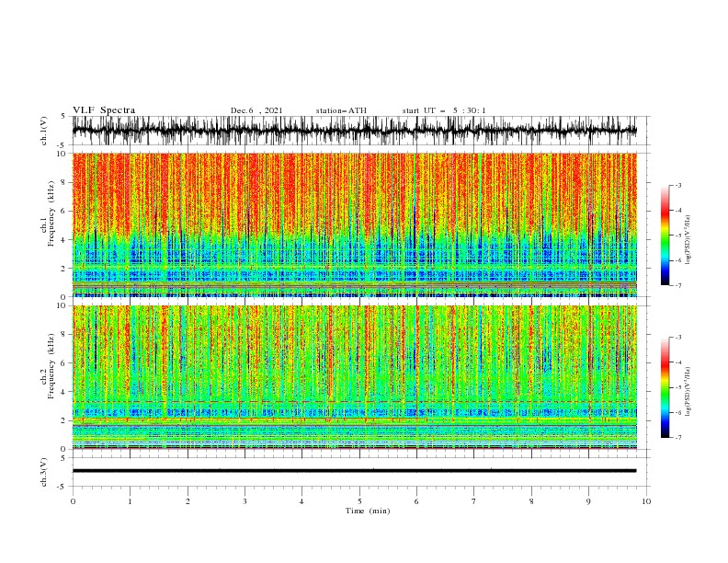Click the "2" kHz tick on ch.2 frequency axis

tap(63, 420)
